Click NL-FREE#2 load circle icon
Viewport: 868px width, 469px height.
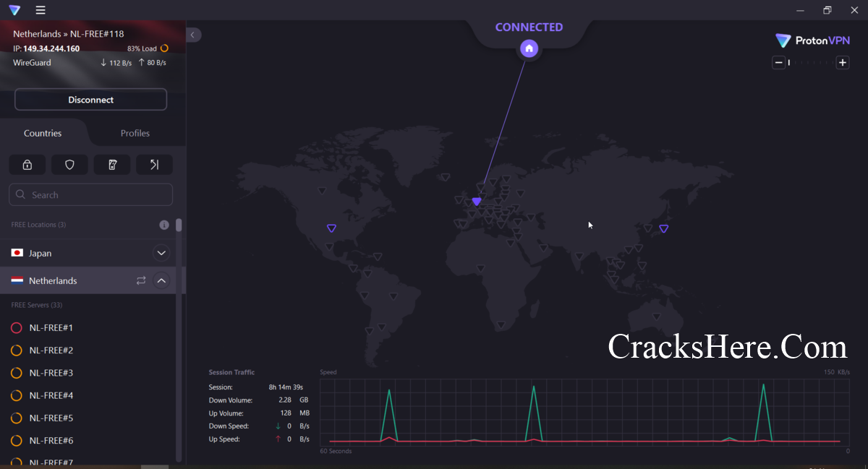pyautogui.click(x=17, y=350)
